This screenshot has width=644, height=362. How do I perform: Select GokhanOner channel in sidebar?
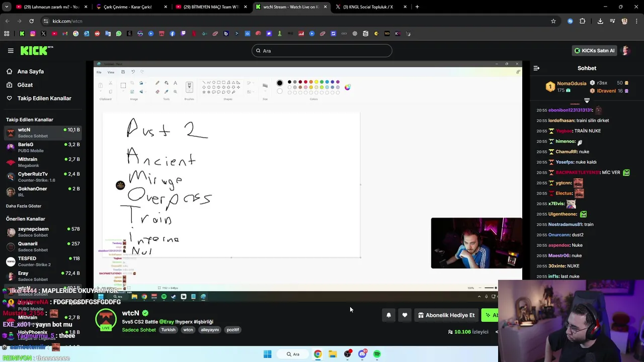coord(43,192)
